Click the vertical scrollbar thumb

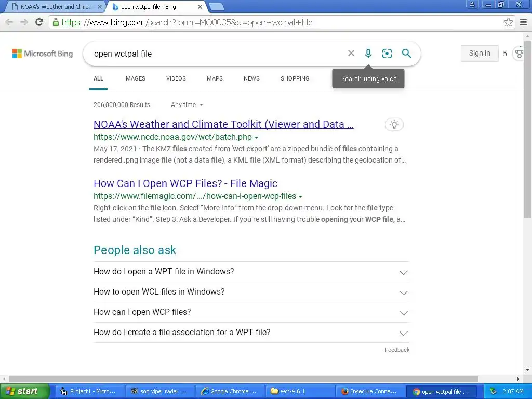tap(527, 129)
